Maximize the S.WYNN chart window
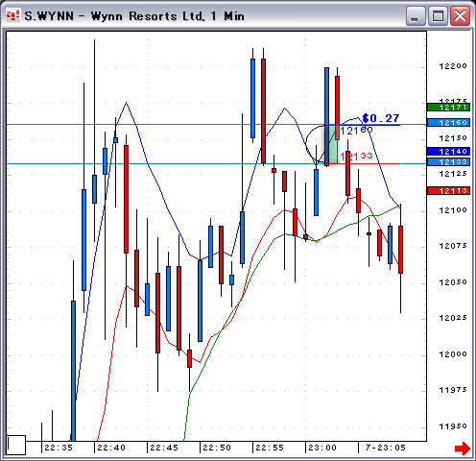 438,15
